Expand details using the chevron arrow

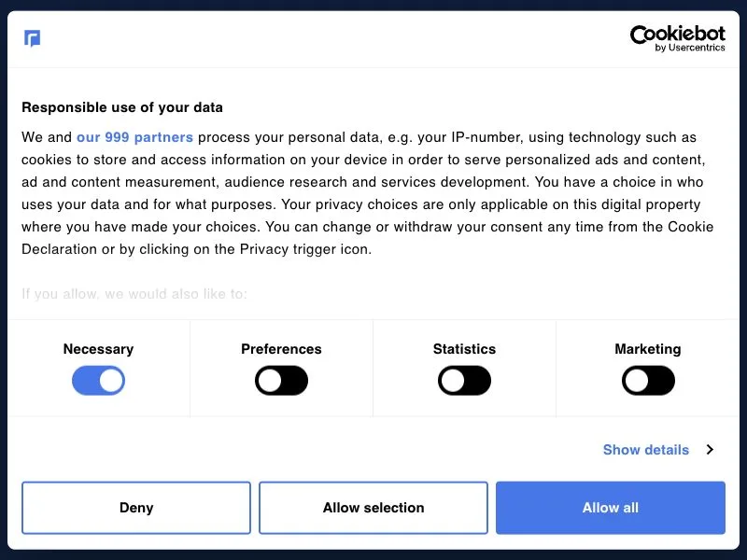pyautogui.click(x=710, y=450)
